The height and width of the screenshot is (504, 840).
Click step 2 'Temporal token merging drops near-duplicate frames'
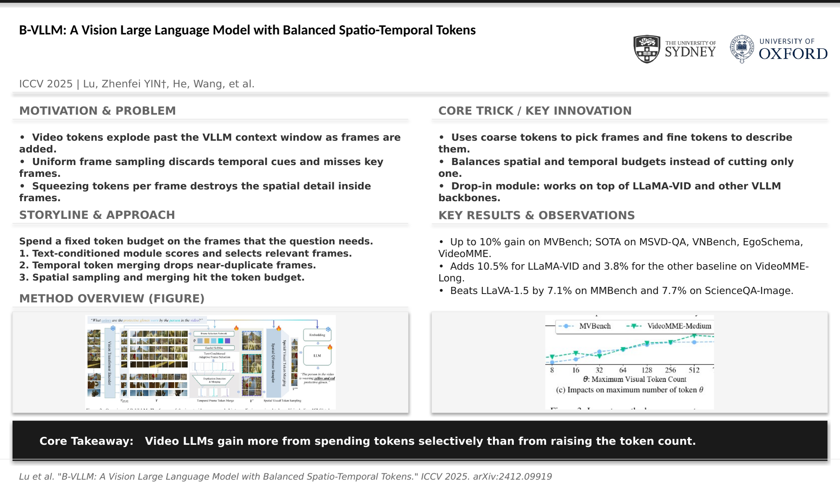(x=168, y=265)
